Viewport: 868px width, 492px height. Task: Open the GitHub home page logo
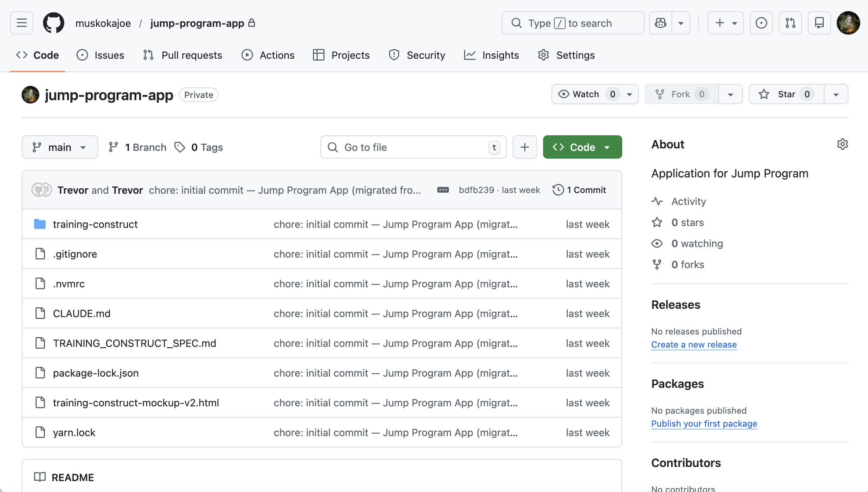point(53,23)
